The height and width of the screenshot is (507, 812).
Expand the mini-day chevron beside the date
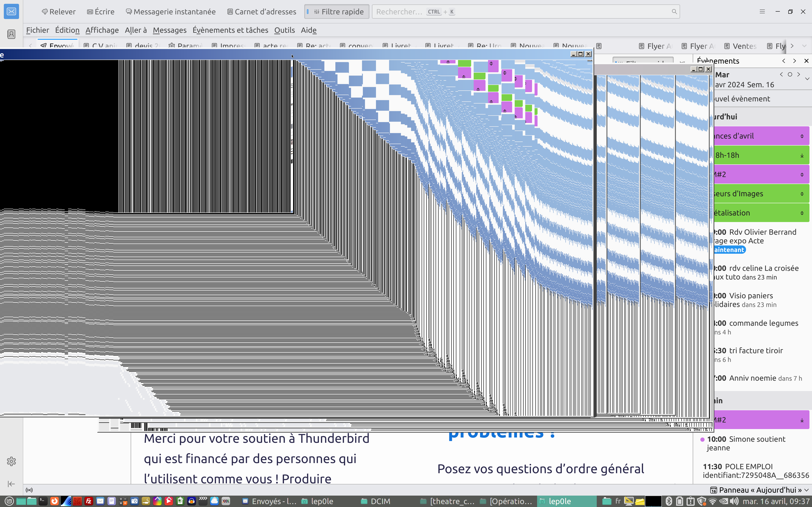coord(807,79)
